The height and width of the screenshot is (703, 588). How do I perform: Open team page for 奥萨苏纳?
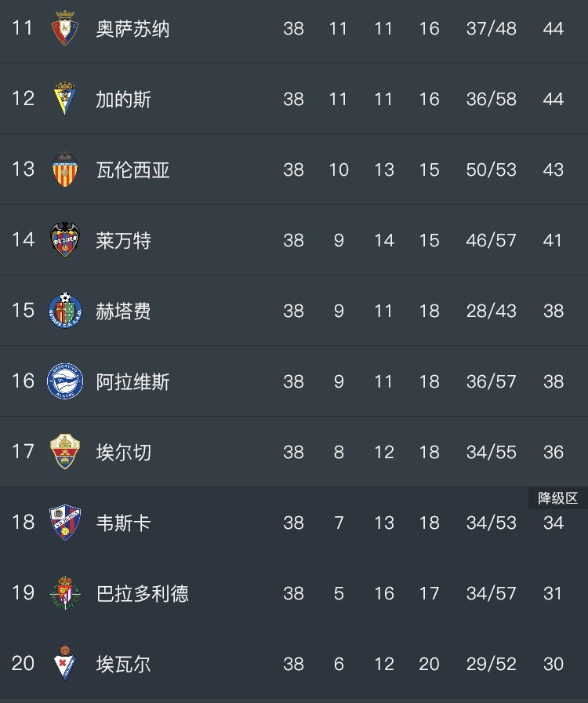[x=132, y=29]
